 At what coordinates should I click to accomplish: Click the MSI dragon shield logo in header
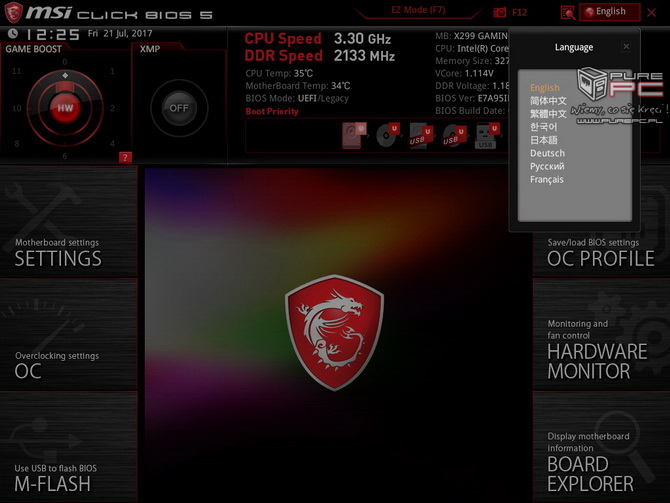[x=13, y=12]
